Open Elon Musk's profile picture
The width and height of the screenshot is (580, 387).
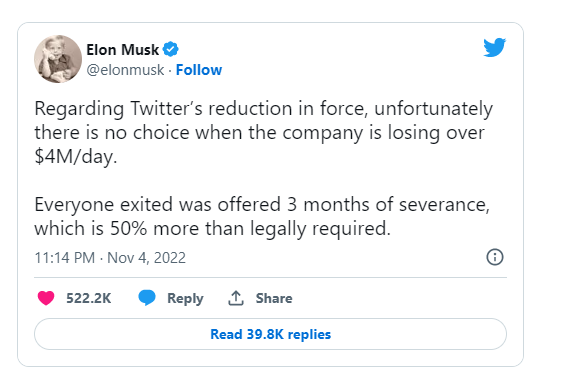pyautogui.click(x=58, y=59)
